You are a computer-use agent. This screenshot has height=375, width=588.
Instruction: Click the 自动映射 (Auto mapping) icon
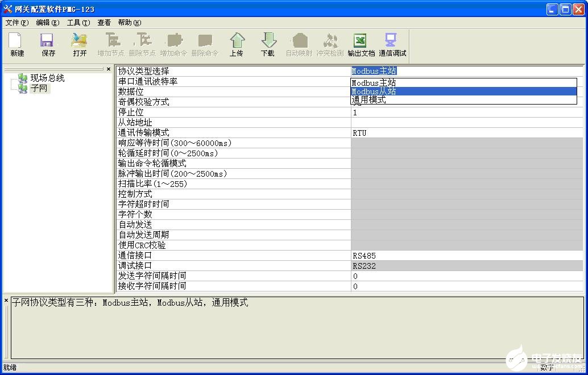coord(300,40)
